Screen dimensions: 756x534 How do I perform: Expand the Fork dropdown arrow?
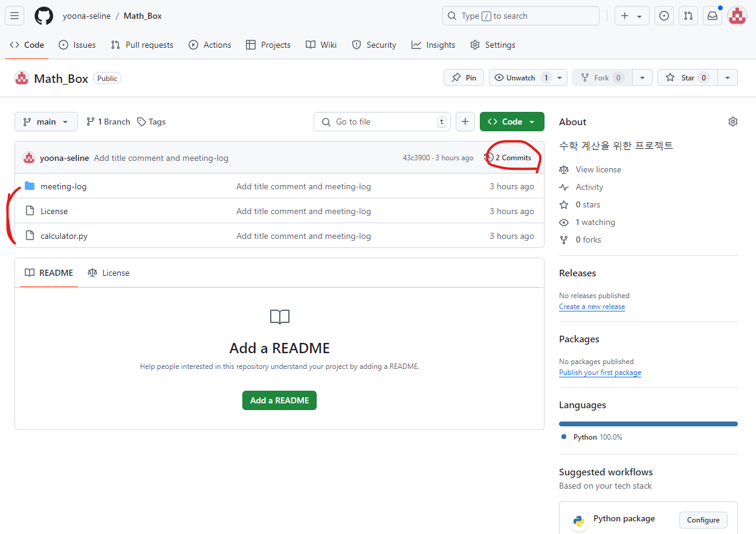[x=642, y=77]
